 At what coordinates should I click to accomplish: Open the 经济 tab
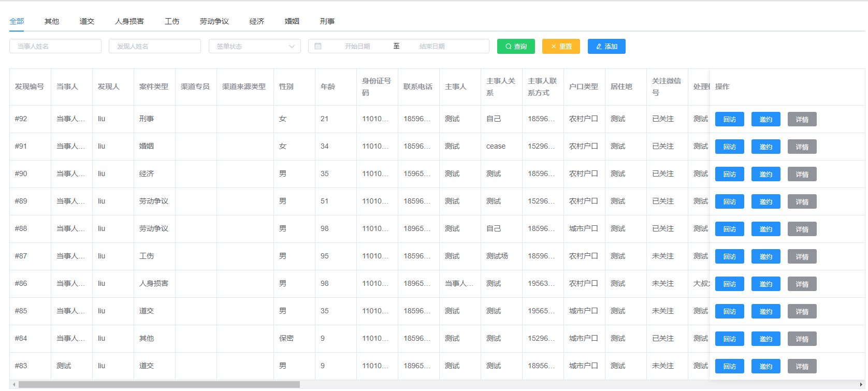[x=257, y=21]
